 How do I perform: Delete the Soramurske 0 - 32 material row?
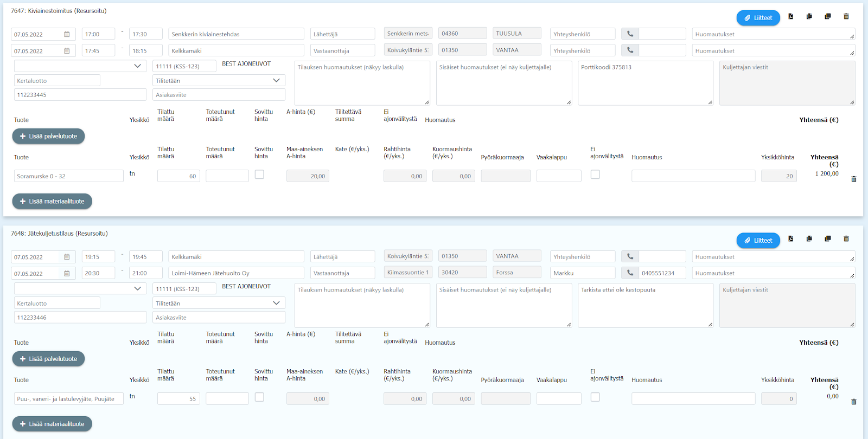point(853,179)
